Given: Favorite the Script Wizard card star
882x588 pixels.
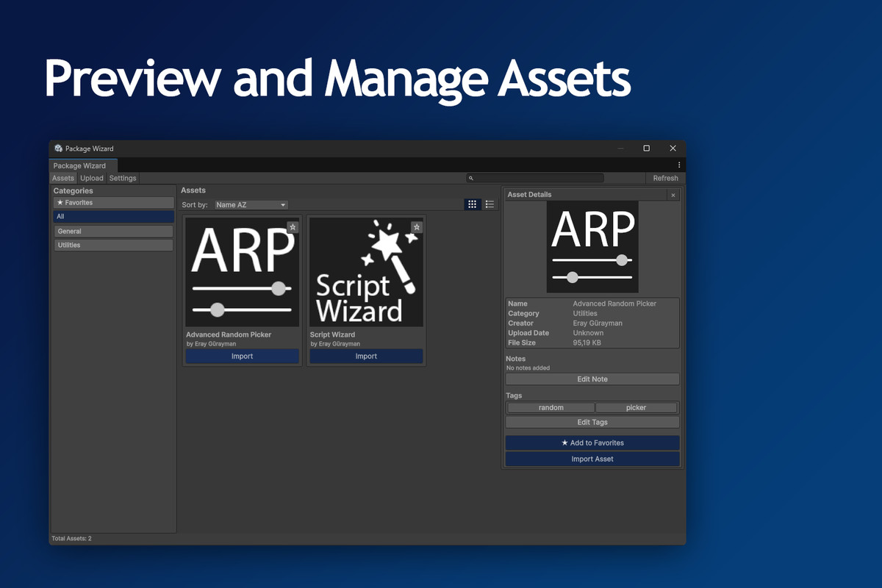Looking at the screenshot, I should (417, 227).
